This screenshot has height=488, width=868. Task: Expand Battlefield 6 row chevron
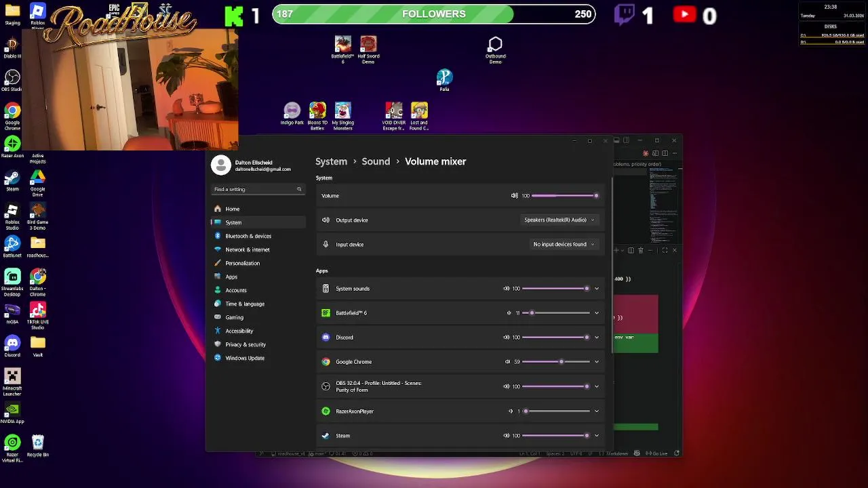click(597, 313)
